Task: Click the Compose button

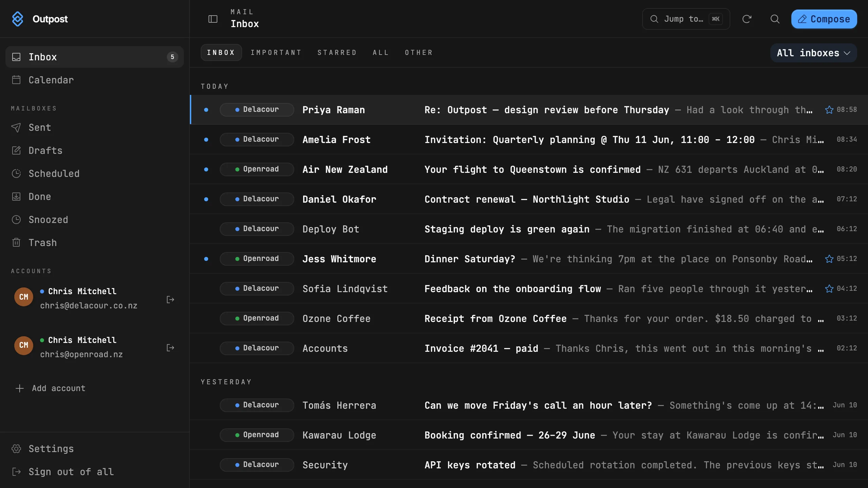Action: [x=824, y=19]
